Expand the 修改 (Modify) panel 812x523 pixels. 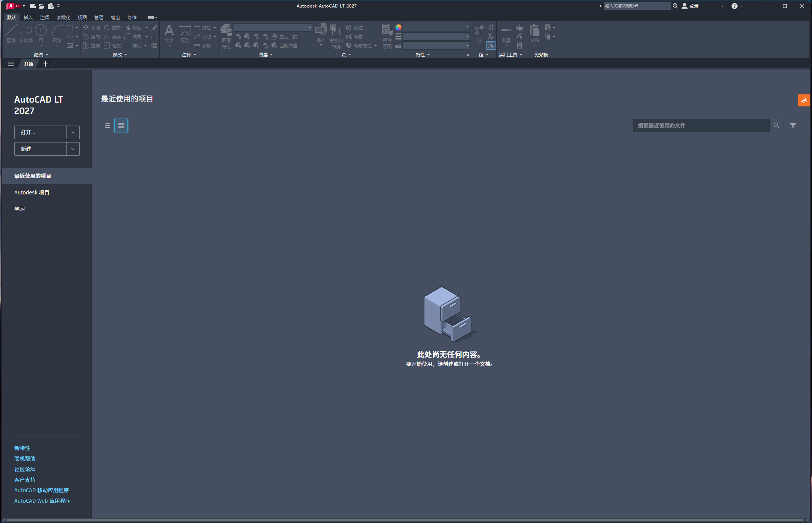click(120, 55)
